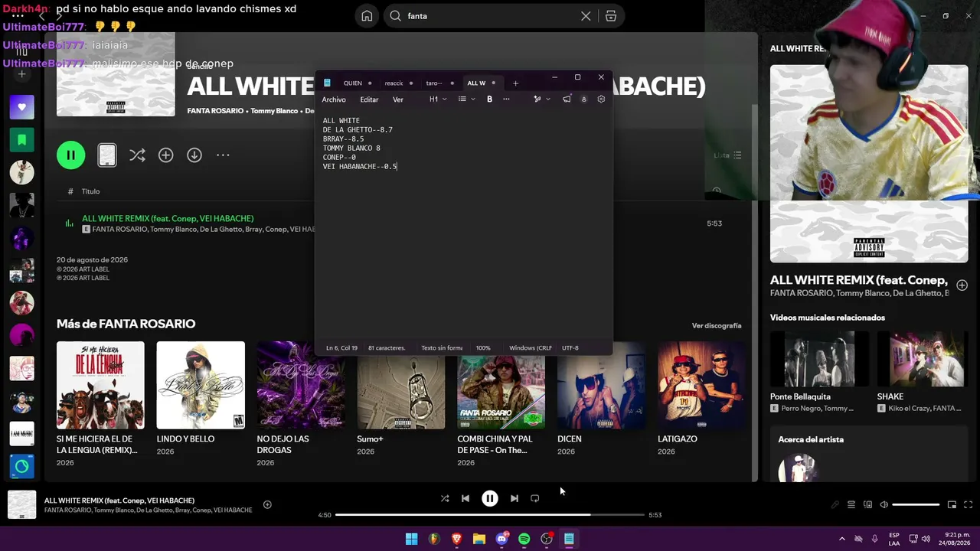This screenshot has width=980, height=551.
Task: Open the SI ME HICIERA EL DE LA LENGUA cover
Action: [x=100, y=385]
